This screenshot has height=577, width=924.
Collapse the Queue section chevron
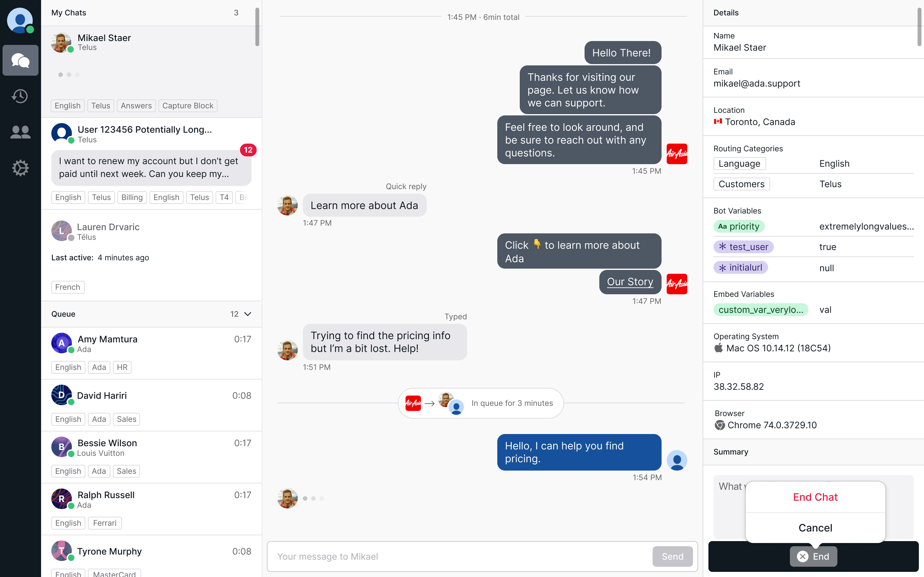coord(248,314)
